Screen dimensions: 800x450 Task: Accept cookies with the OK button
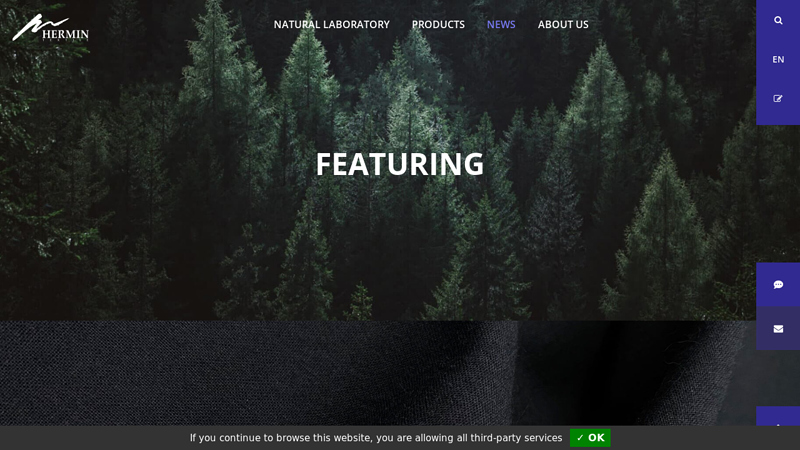590,438
